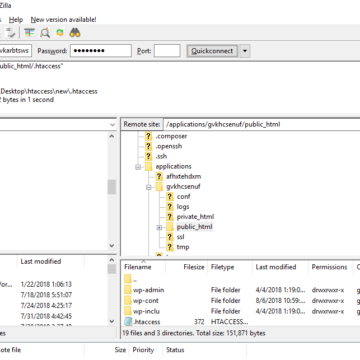Focus the Port input field

[x=167, y=51]
